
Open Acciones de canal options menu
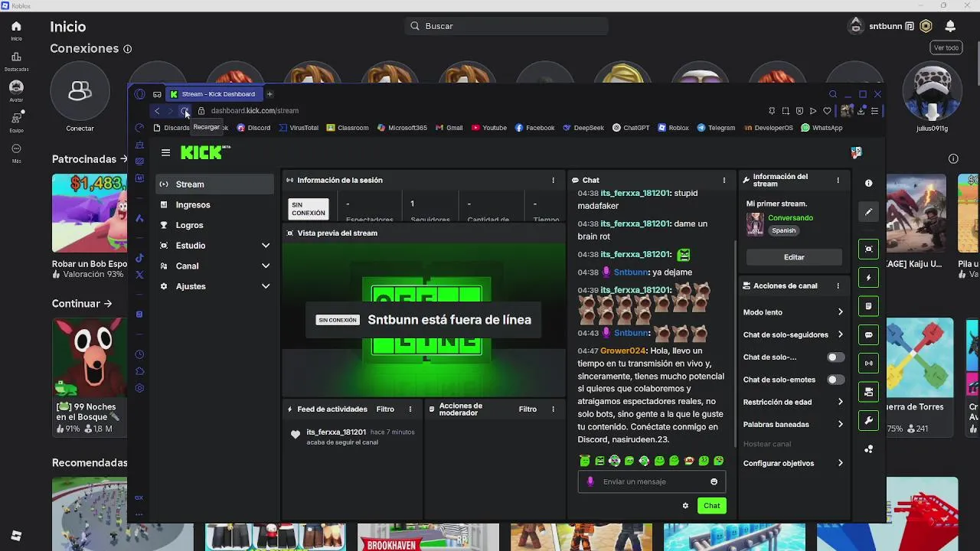(x=838, y=285)
